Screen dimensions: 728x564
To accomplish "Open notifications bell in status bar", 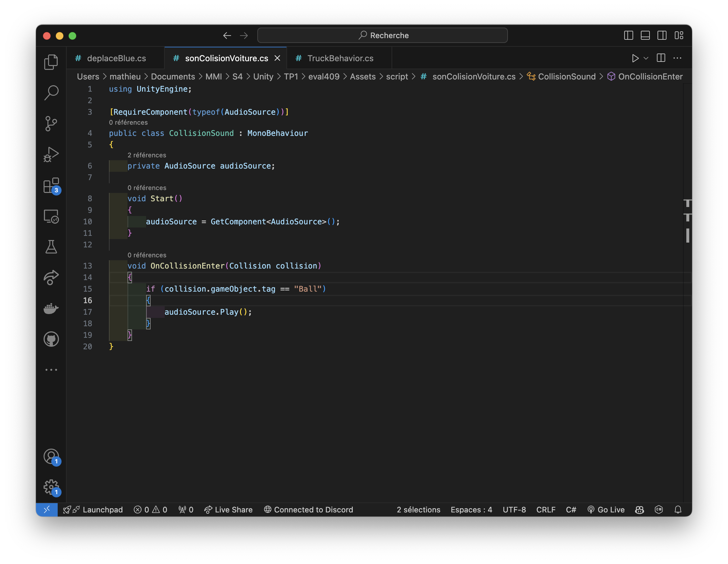I will 678,510.
